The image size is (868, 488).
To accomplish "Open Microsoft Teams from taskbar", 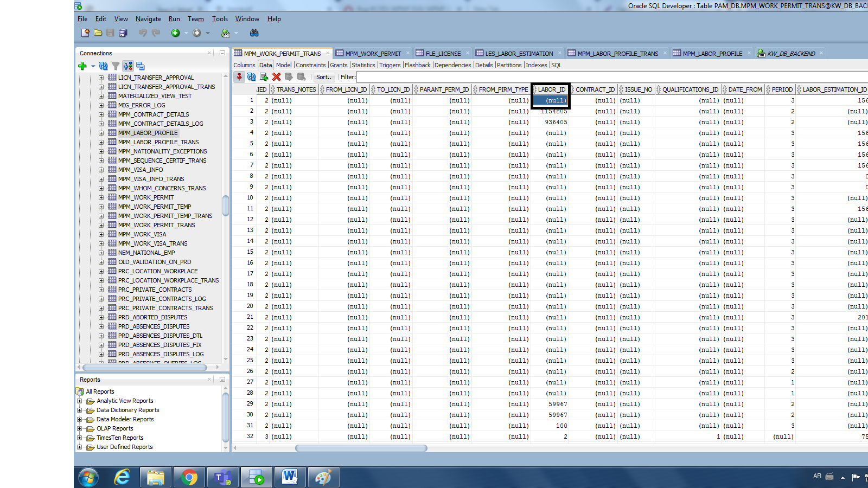I will [x=223, y=477].
